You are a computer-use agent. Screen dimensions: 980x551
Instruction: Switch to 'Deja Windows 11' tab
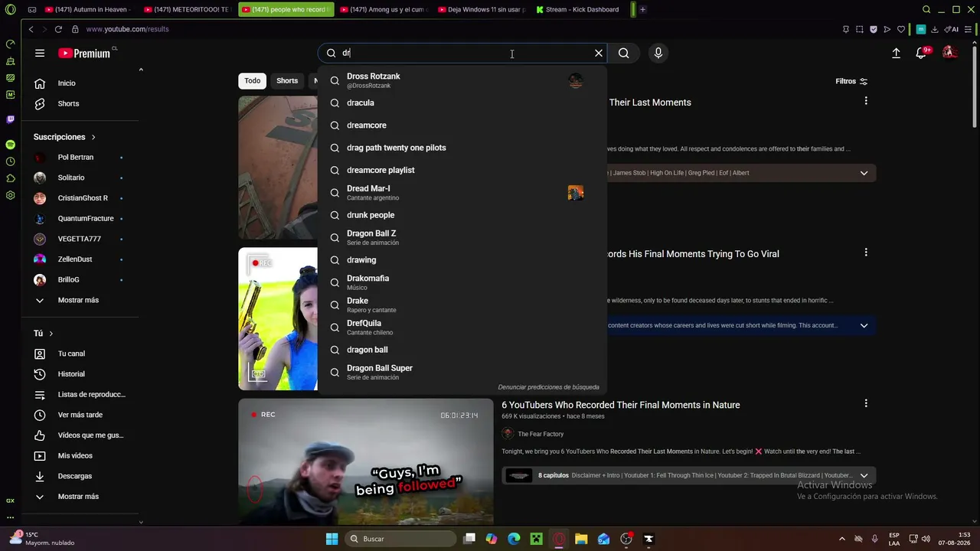[x=482, y=10]
